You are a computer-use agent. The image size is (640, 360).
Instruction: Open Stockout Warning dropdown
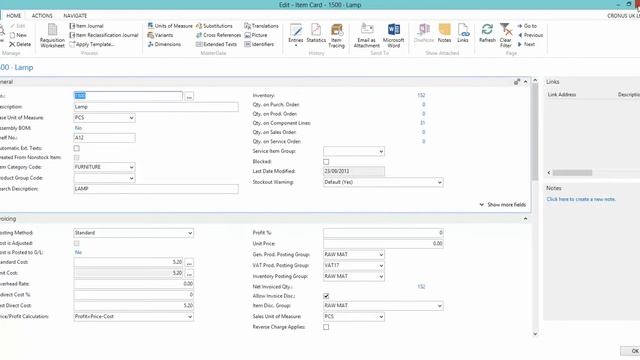click(x=440, y=182)
